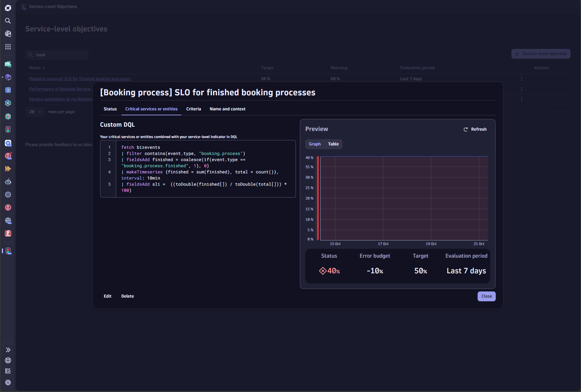Screen dimensions: 581x392
Task: Click the Dynatrace logo home icon
Action: pyautogui.click(x=8, y=8)
